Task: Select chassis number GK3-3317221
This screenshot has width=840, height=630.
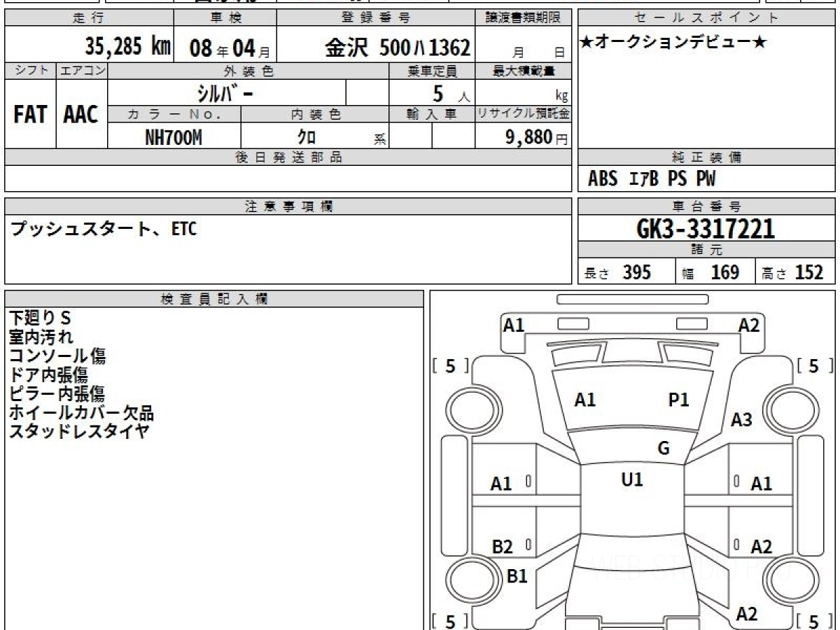Action: coord(706,229)
